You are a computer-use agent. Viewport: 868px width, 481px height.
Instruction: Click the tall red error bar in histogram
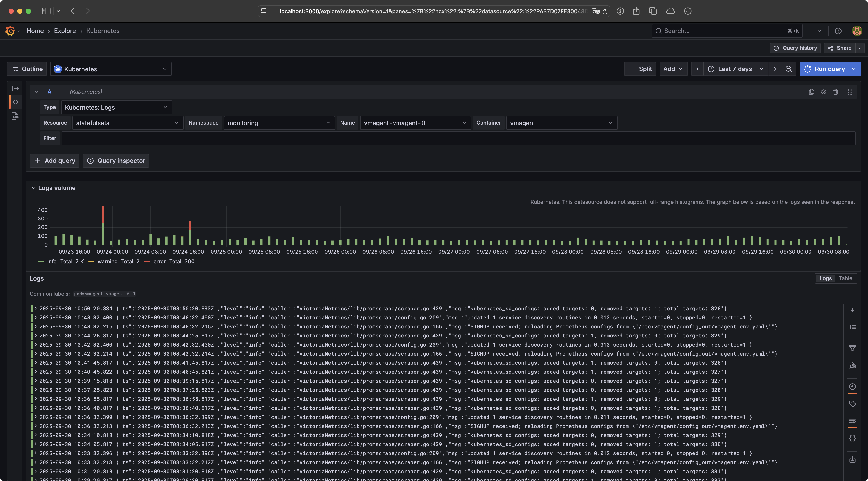(x=103, y=214)
